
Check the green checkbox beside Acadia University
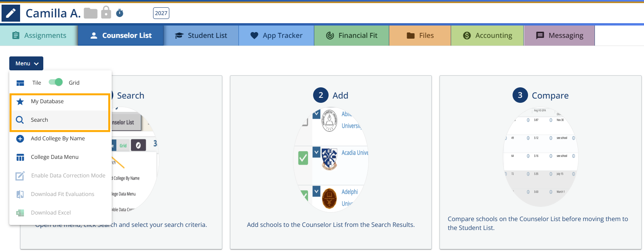point(303,158)
